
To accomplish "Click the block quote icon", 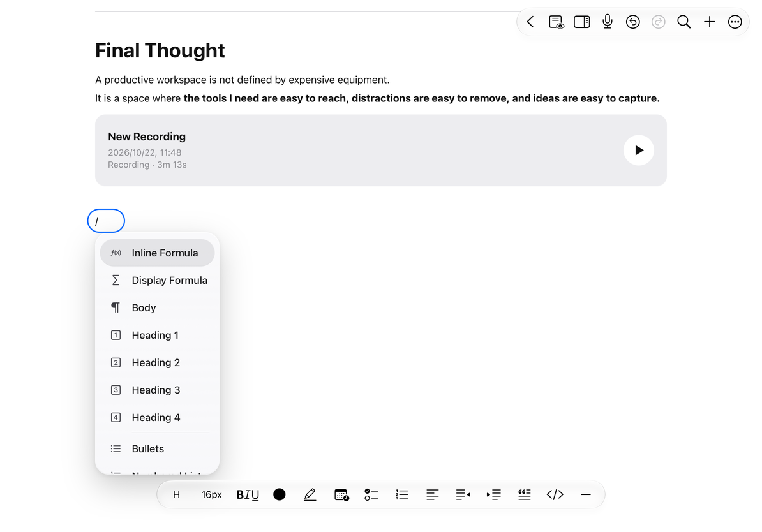I will pos(525,494).
